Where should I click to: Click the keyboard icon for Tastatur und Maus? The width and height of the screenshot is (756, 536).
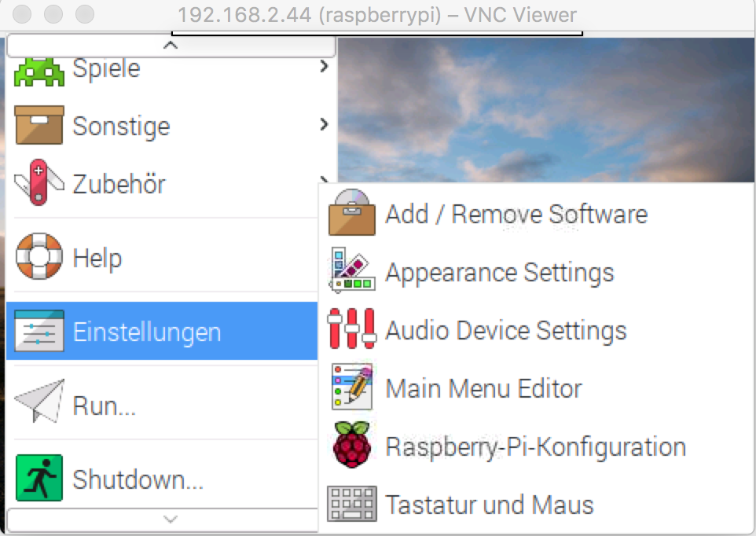click(x=351, y=504)
